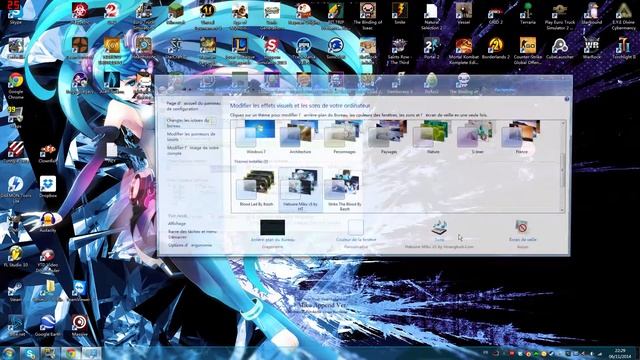
Task: Click the themes list vertical scrollbar
Action: click(563, 166)
